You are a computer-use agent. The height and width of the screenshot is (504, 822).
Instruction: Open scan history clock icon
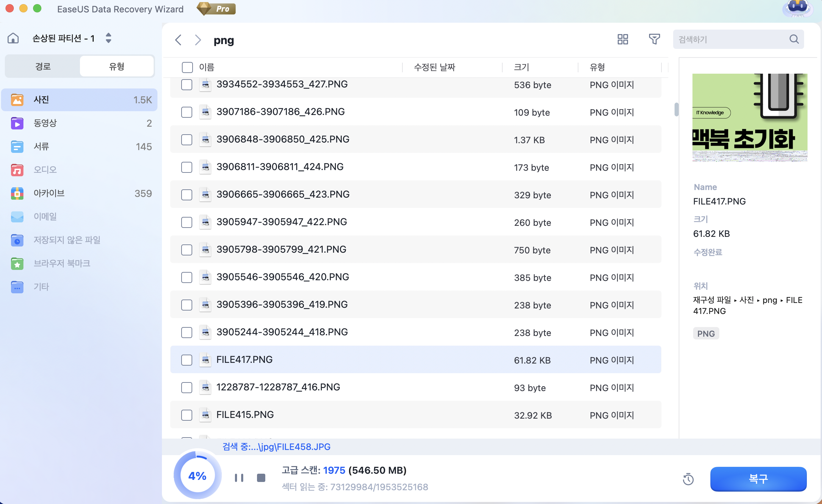point(688,479)
